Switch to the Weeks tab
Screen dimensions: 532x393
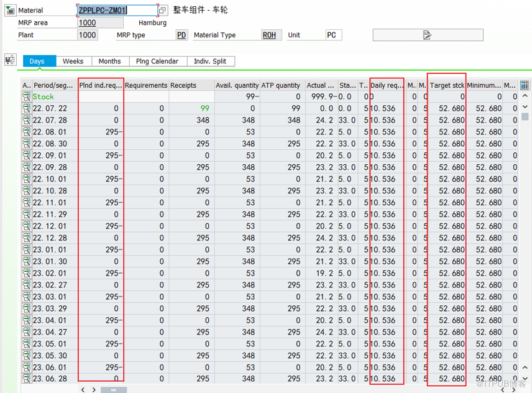(x=73, y=61)
